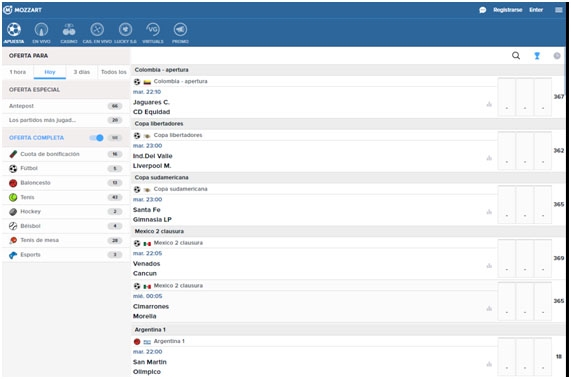Select the 3 días tab
Viewport: 571px width, 379px height.
click(82, 72)
